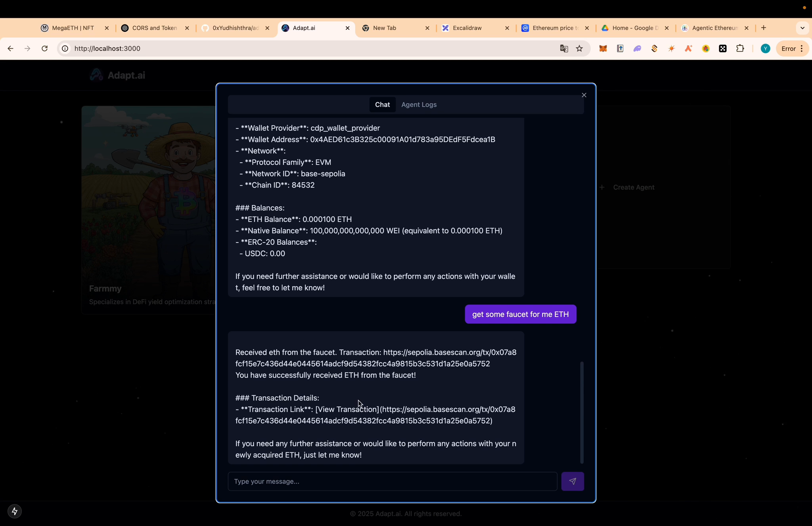
Task: Select the Chat tab in dialog
Action: 382,105
